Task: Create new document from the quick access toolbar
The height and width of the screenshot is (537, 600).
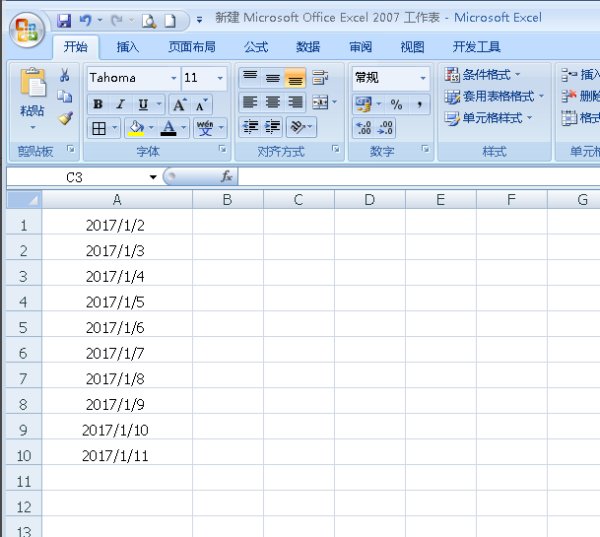Action: 170,21
